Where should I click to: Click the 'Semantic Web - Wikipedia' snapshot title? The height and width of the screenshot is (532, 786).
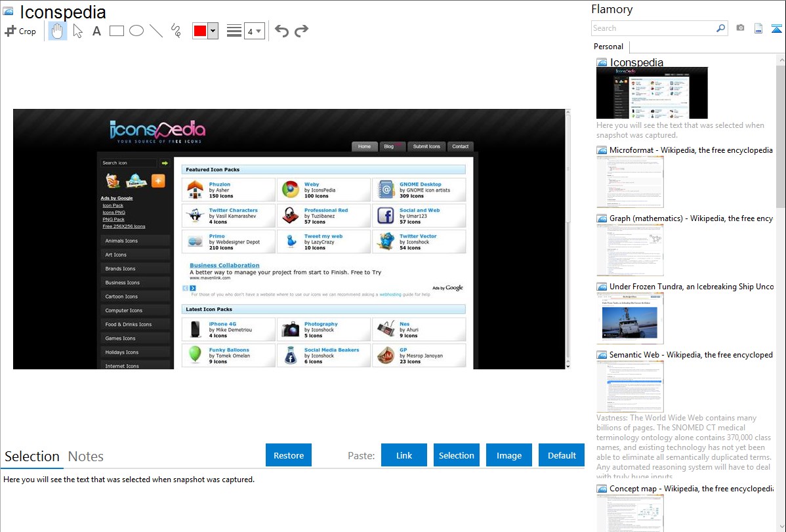coord(691,354)
